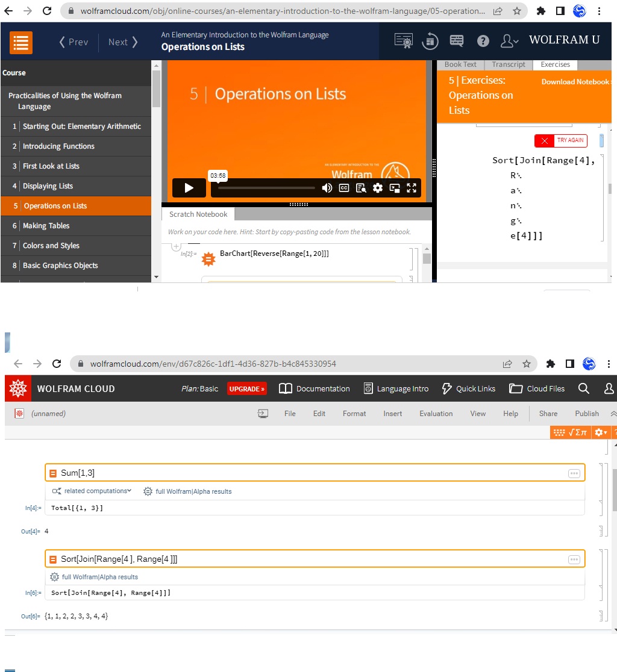Open the split view icon in bottom browser

point(570,364)
